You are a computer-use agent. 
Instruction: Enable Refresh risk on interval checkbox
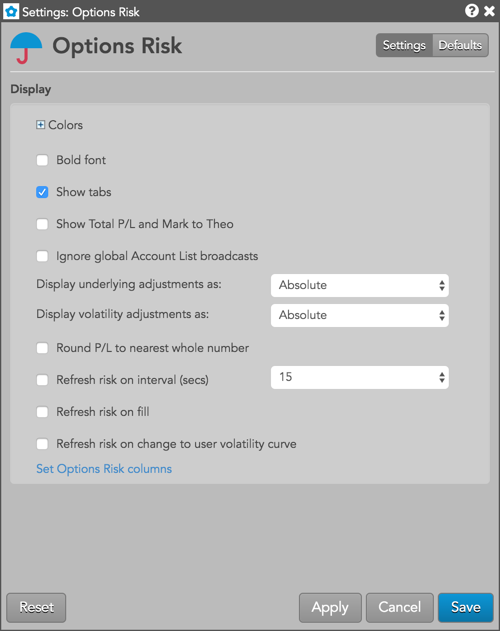[42, 380]
